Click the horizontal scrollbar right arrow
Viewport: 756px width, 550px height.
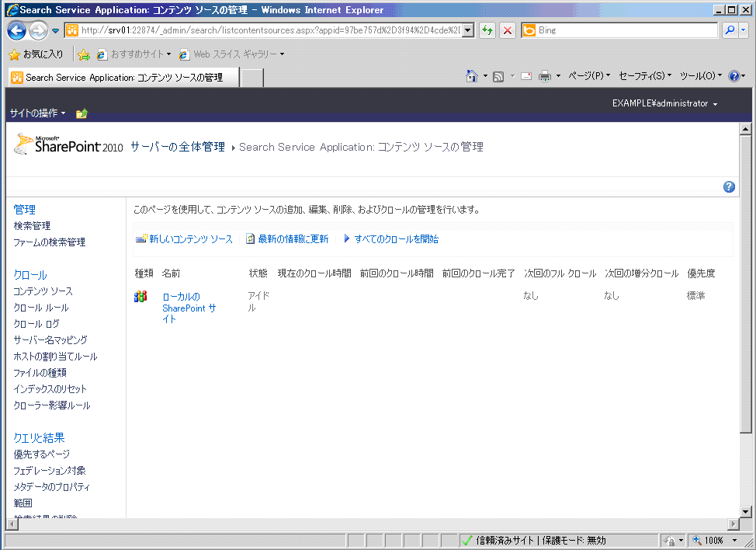pyautogui.click(x=733, y=524)
